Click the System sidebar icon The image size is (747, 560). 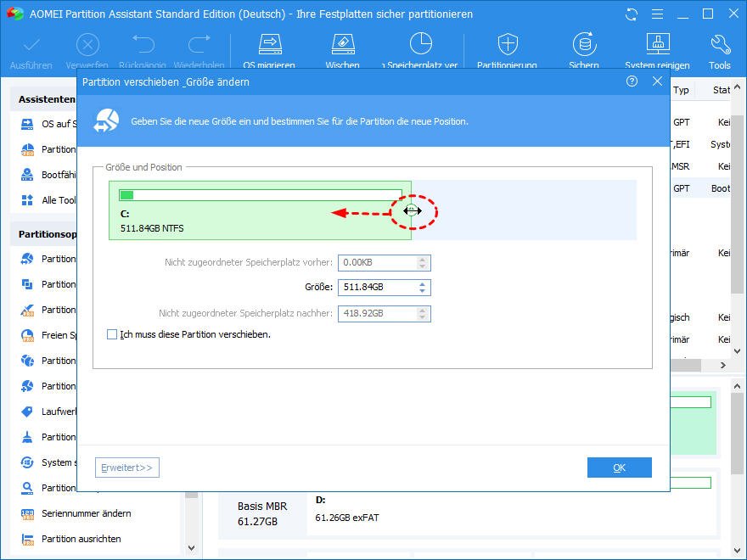[27, 462]
